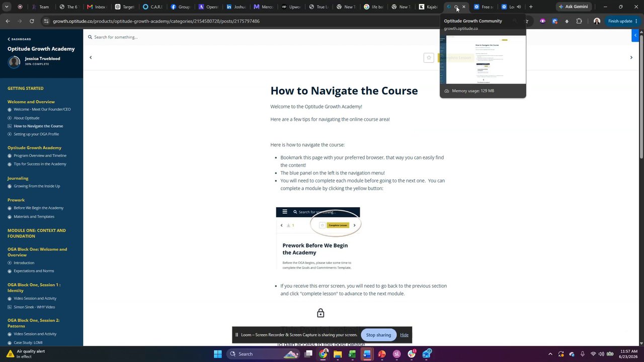The width and height of the screenshot is (644, 362).
Task: Show hidden system tray icons chevron
Action: pos(550,354)
